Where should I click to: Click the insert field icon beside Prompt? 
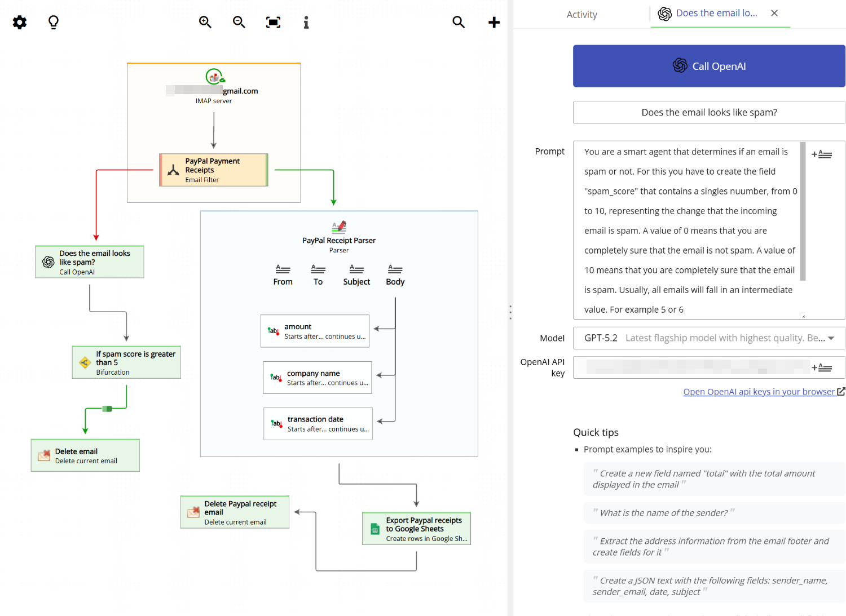[x=822, y=153]
